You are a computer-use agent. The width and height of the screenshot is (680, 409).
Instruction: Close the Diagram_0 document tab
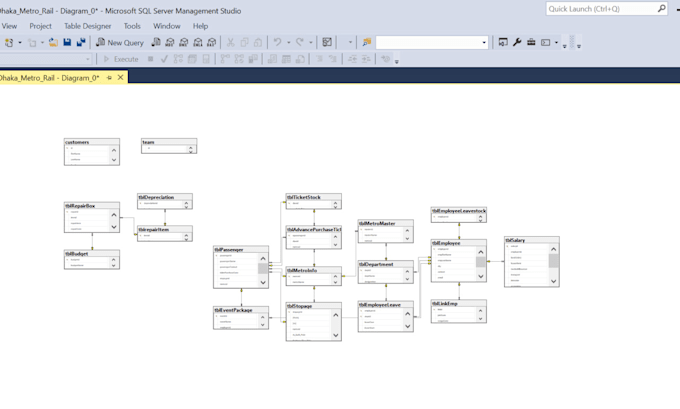(x=121, y=77)
